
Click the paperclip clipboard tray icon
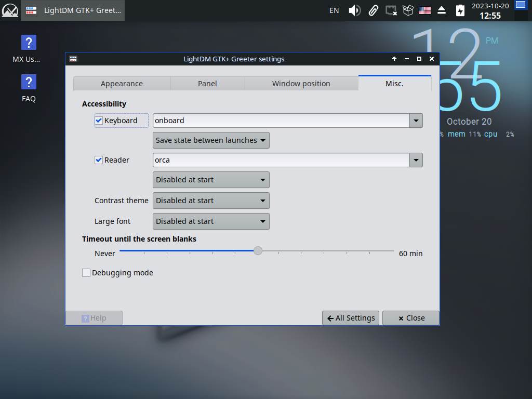coord(373,10)
